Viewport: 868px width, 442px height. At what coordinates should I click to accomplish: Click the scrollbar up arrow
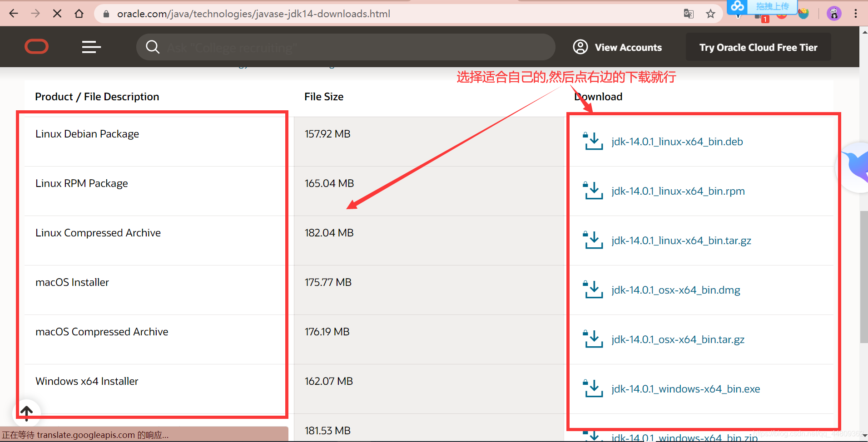coord(864,32)
